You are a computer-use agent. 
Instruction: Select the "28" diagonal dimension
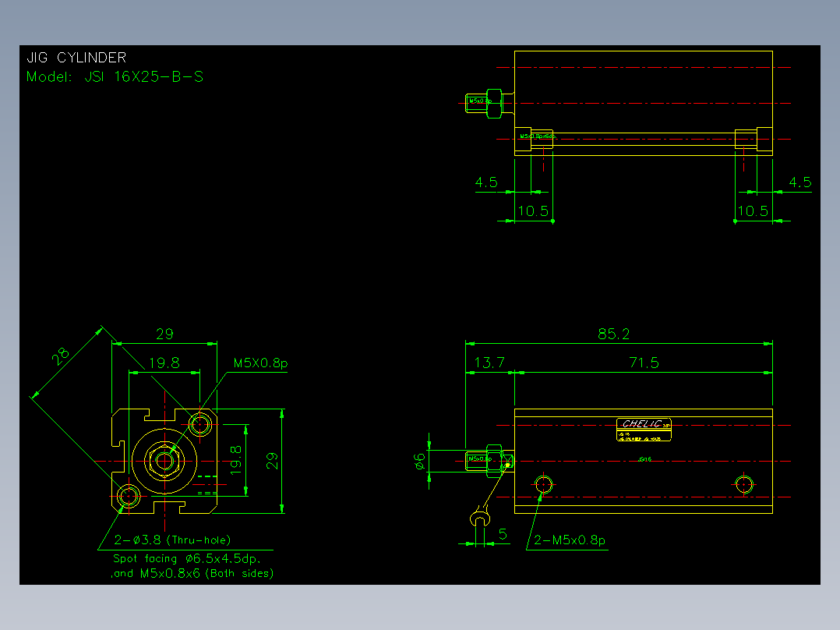click(x=61, y=356)
